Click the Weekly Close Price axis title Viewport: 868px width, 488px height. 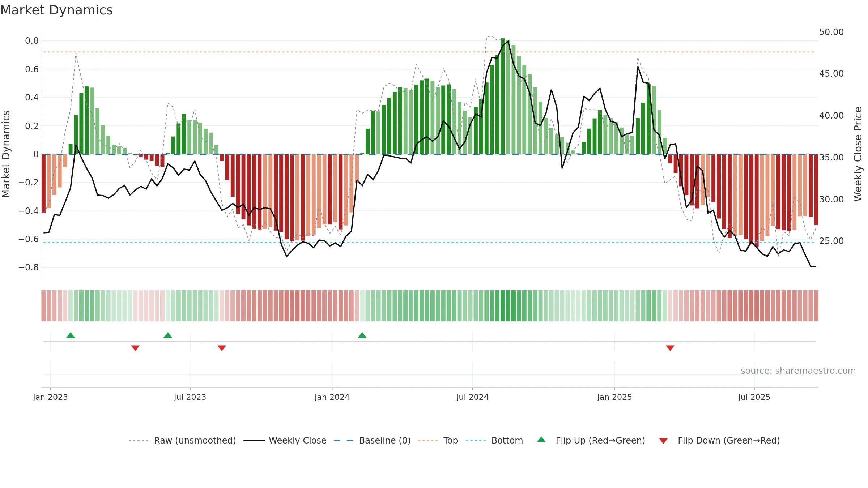point(858,154)
